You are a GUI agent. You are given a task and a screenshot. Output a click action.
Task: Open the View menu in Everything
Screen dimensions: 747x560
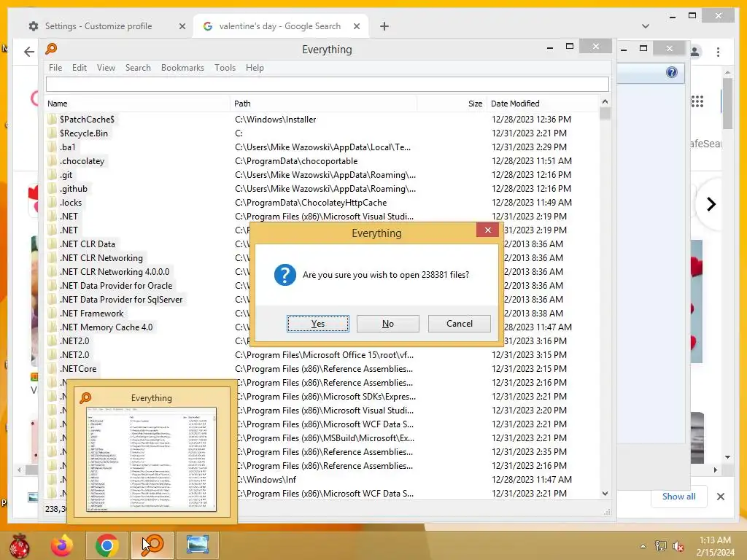tap(106, 68)
